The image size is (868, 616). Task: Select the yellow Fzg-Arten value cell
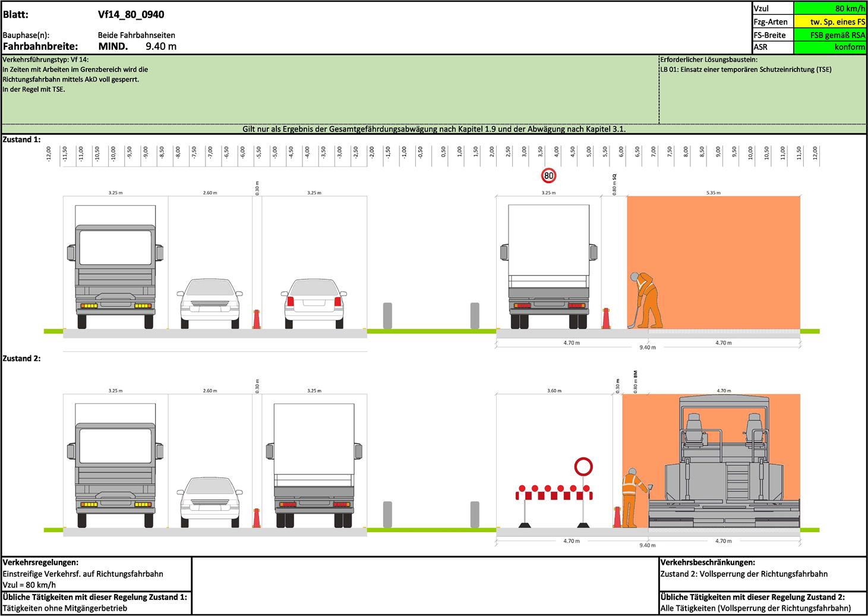click(830, 21)
